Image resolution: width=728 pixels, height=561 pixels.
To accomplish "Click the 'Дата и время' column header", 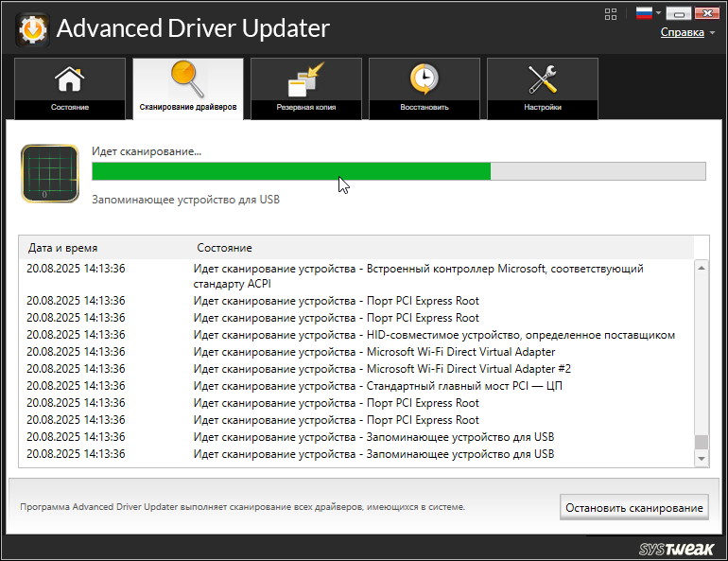I will coord(62,248).
